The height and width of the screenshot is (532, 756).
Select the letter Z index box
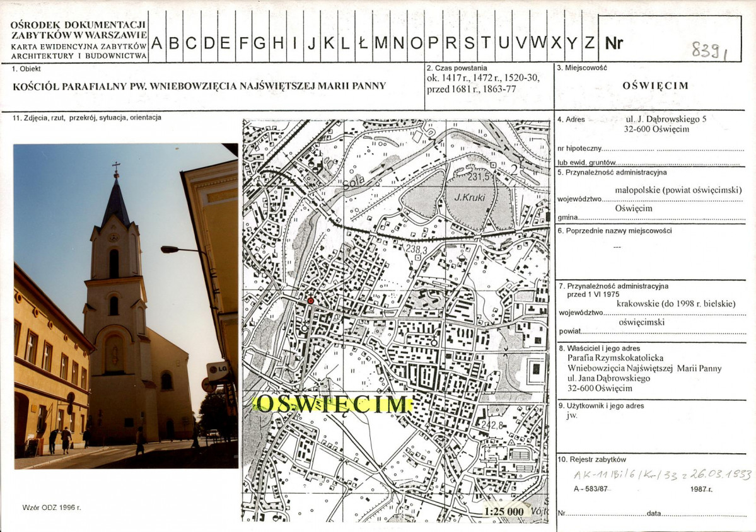pyautogui.click(x=589, y=43)
